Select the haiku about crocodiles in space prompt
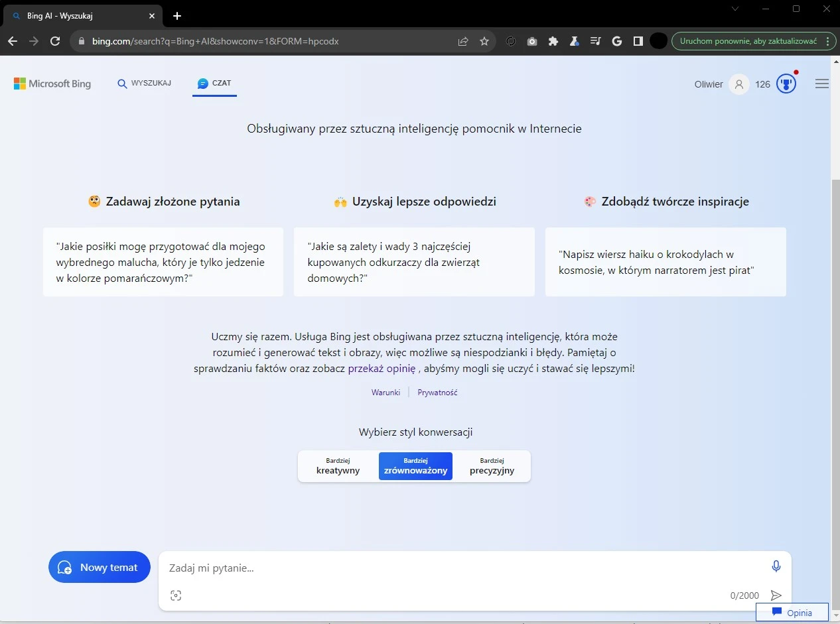This screenshot has width=840, height=624. 665,262
